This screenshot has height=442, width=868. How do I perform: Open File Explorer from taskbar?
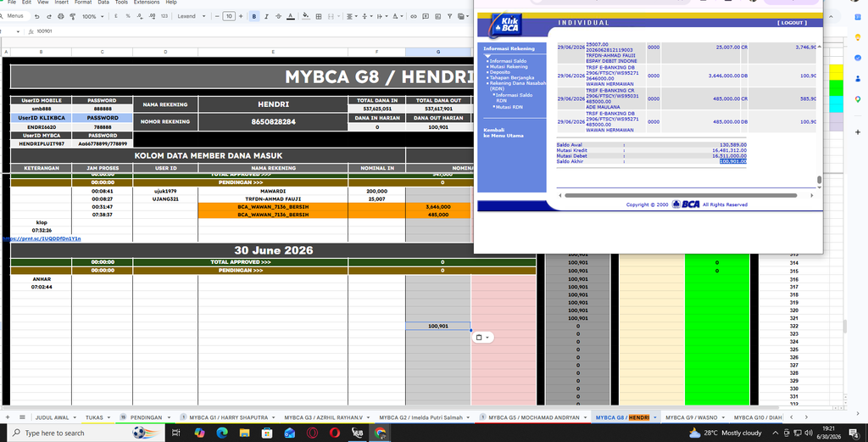(x=245, y=434)
